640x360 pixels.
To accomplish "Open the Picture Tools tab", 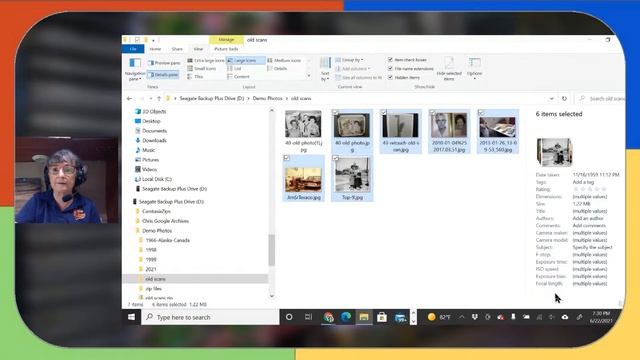I will pos(226,49).
